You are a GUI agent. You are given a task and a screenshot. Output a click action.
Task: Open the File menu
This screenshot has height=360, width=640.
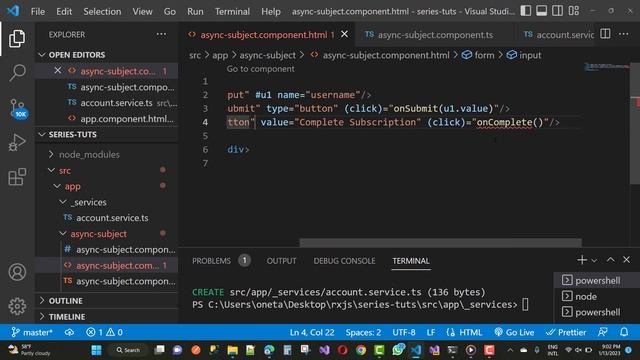tap(38, 11)
